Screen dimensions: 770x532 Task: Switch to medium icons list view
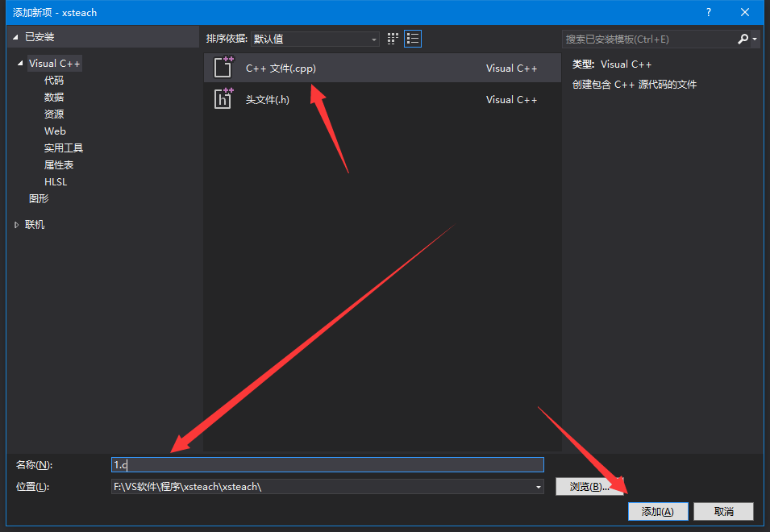coord(413,39)
